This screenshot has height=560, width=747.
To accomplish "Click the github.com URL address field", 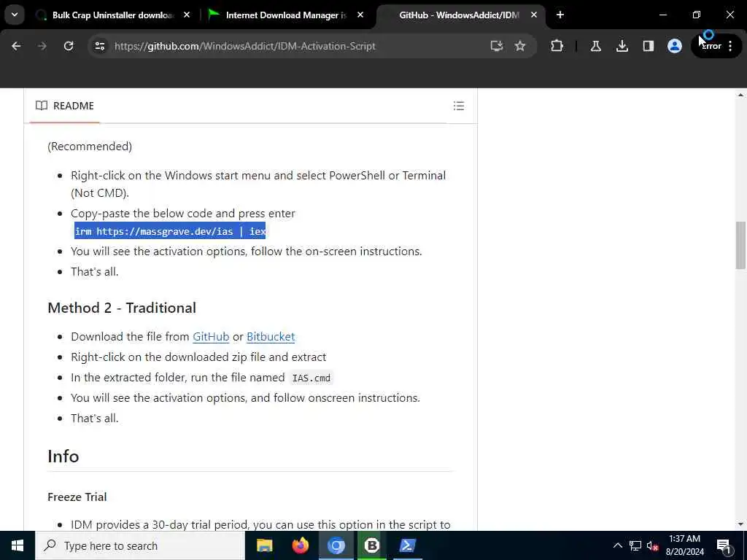I will tap(245, 46).
